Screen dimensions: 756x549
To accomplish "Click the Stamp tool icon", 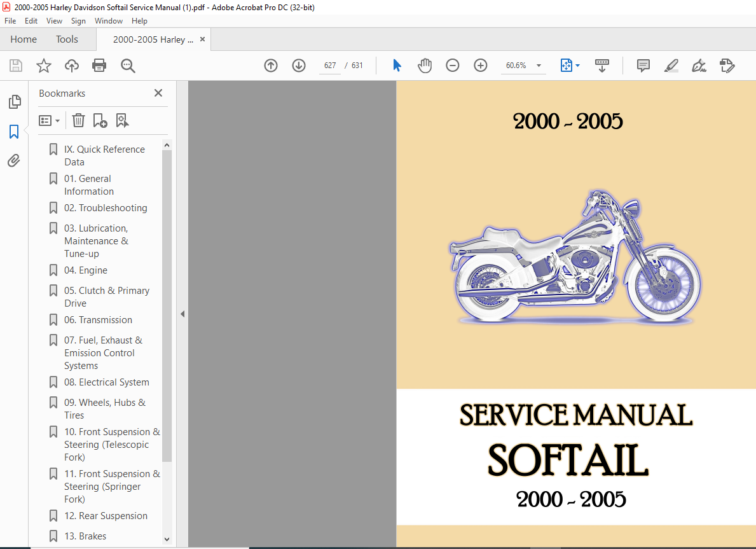I will pyautogui.click(x=727, y=66).
